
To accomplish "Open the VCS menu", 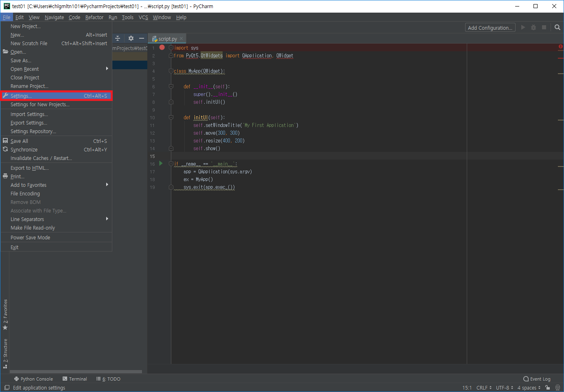I will [143, 17].
